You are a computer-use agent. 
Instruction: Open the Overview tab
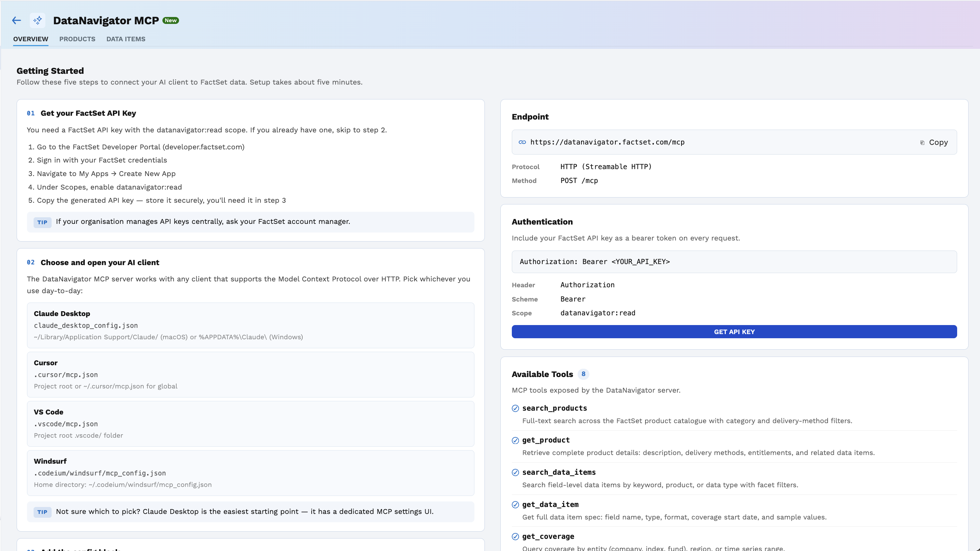[31, 39]
